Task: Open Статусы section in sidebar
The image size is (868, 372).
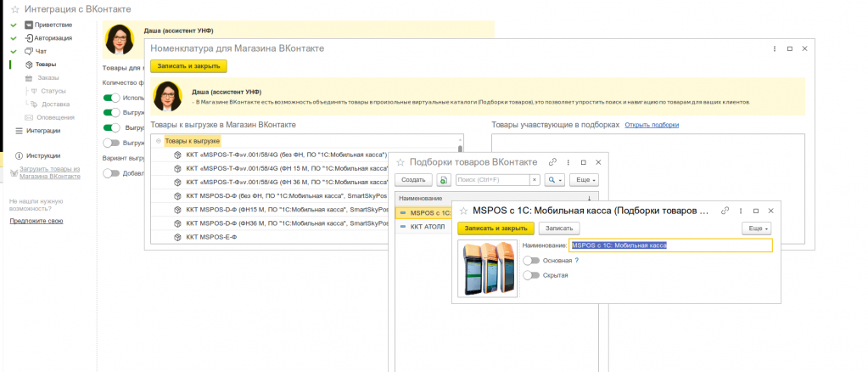Action: pyautogui.click(x=53, y=91)
